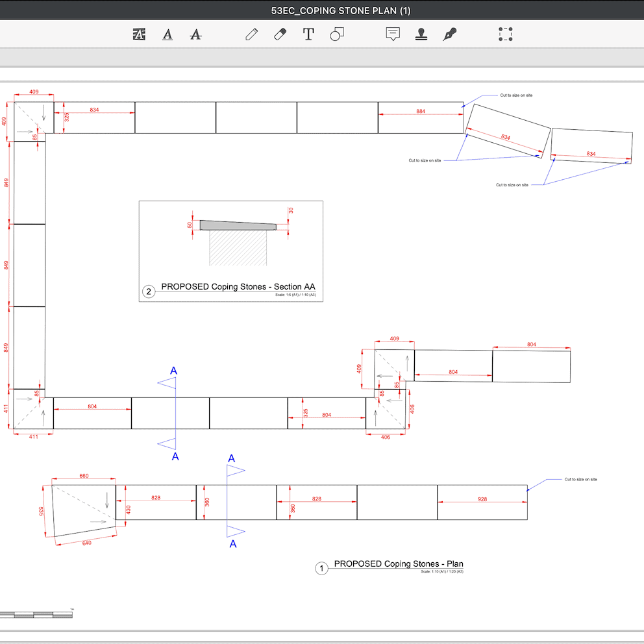Click the circled number 2 view marker
The width and height of the screenshot is (644, 644).
149,291
